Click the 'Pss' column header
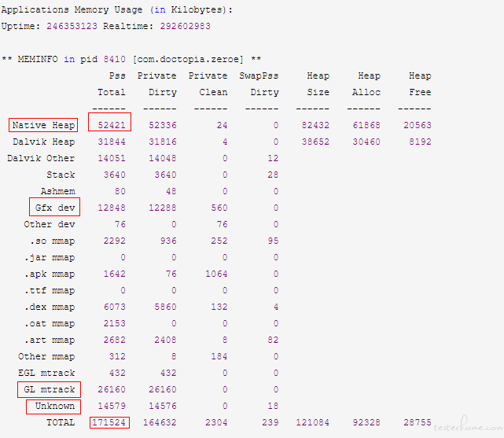Image resolution: width=504 pixels, height=438 pixels. point(117,75)
